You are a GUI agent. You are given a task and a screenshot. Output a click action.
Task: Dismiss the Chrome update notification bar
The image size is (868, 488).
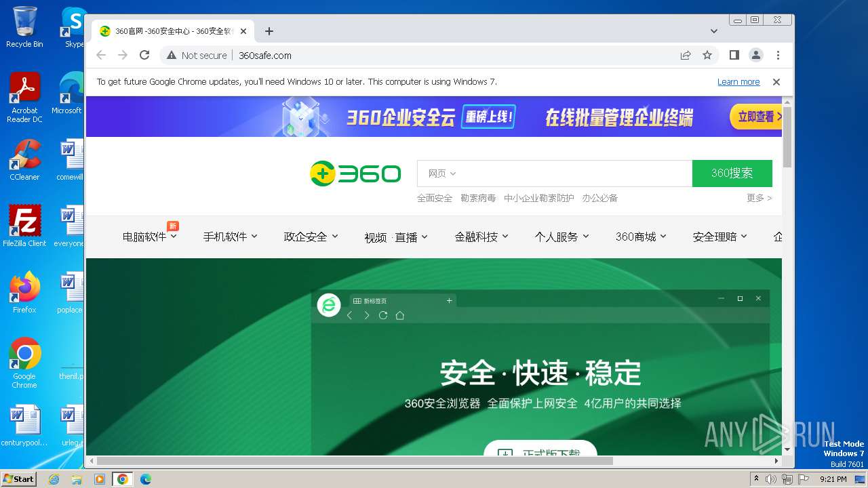pos(776,82)
